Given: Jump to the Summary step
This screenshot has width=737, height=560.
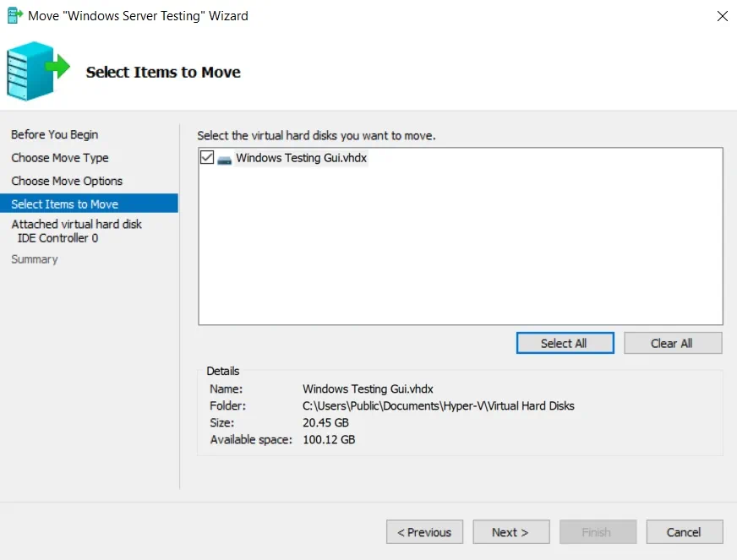Looking at the screenshot, I should pyautogui.click(x=35, y=259).
